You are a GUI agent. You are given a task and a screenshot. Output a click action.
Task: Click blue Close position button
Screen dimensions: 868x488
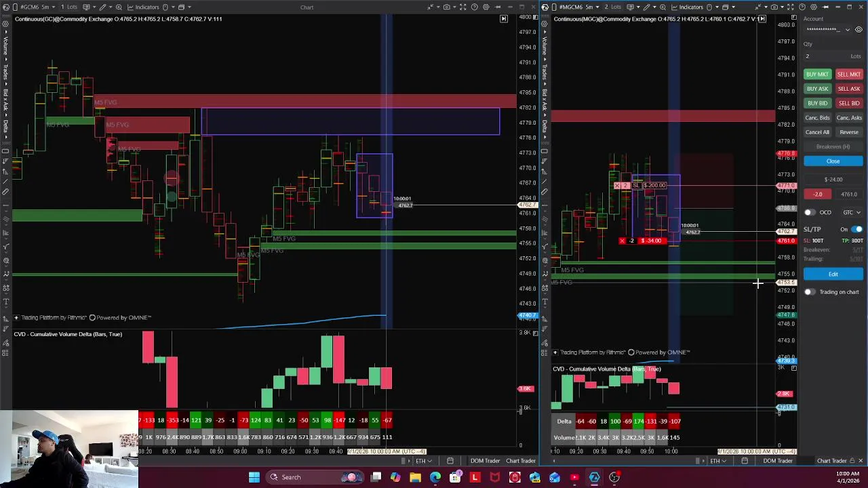[x=833, y=161]
